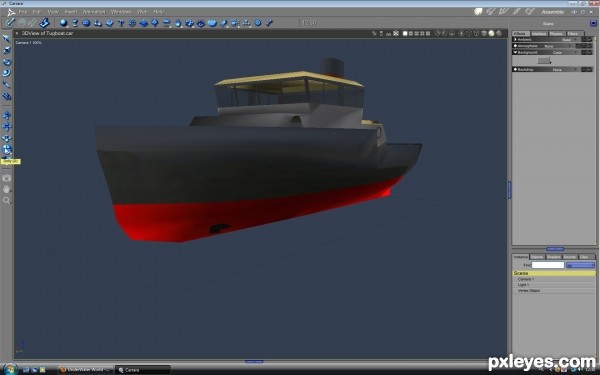Viewport: 600px width, 375px height.
Task: Toggle the darker sphere display icon at view header end
Action: click(499, 34)
